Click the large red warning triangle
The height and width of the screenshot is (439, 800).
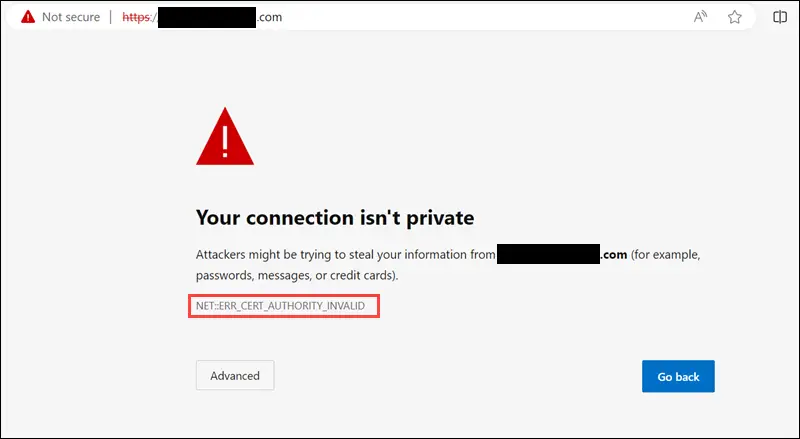(225, 136)
